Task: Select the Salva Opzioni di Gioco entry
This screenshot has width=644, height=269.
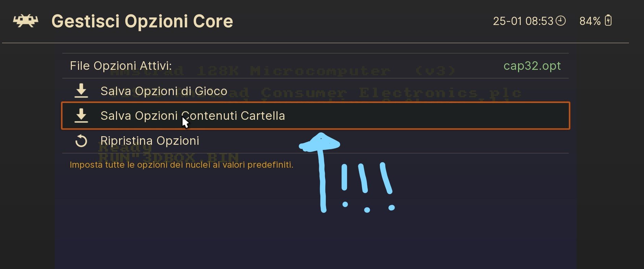Action: (315, 91)
